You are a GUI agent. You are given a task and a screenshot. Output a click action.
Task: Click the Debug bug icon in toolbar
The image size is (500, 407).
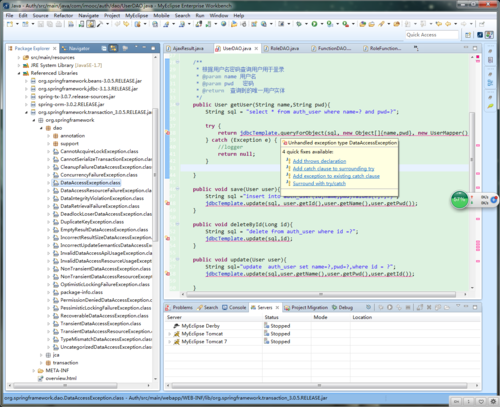pos(299,24)
